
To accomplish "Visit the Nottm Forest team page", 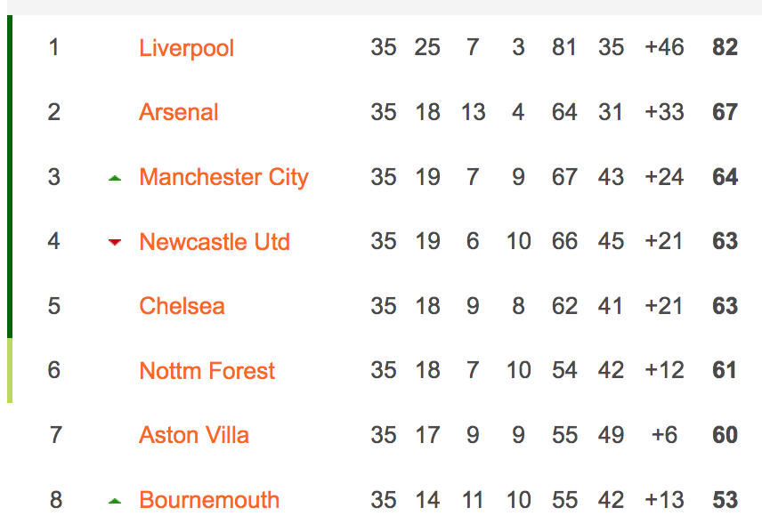I will click(x=207, y=371).
